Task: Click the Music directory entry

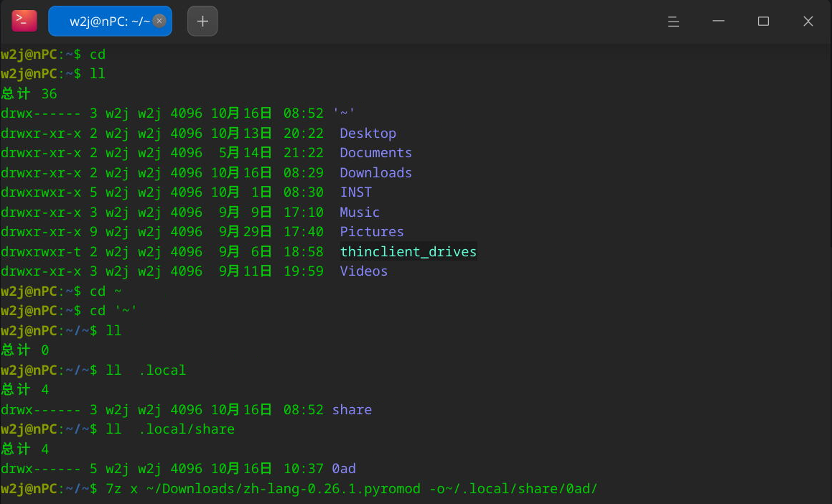Action: pos(360,213)
